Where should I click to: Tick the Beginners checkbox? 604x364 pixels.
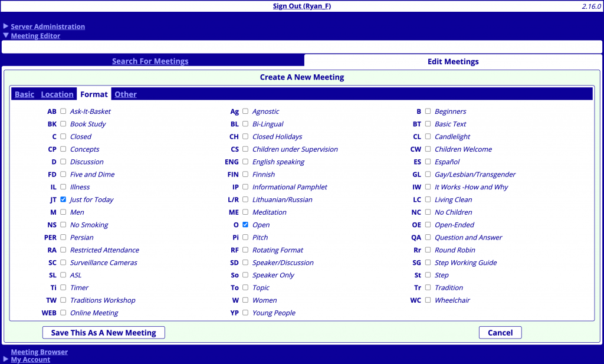[x=428, y=112]
